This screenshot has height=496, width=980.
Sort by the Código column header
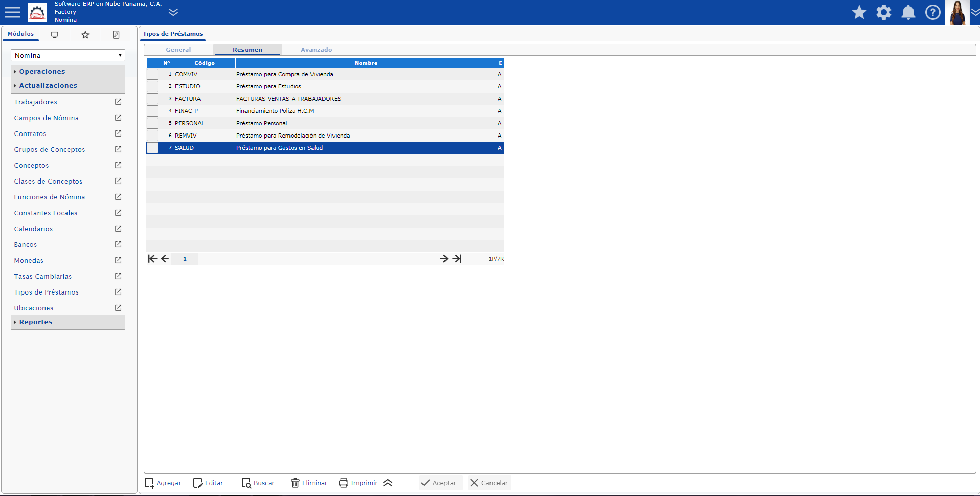pos(205,63)
